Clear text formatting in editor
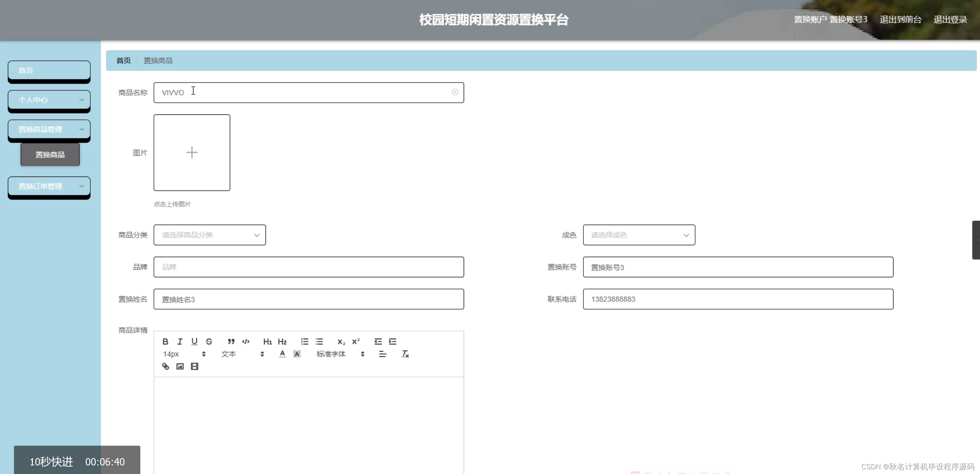 (x=405, y=354)
